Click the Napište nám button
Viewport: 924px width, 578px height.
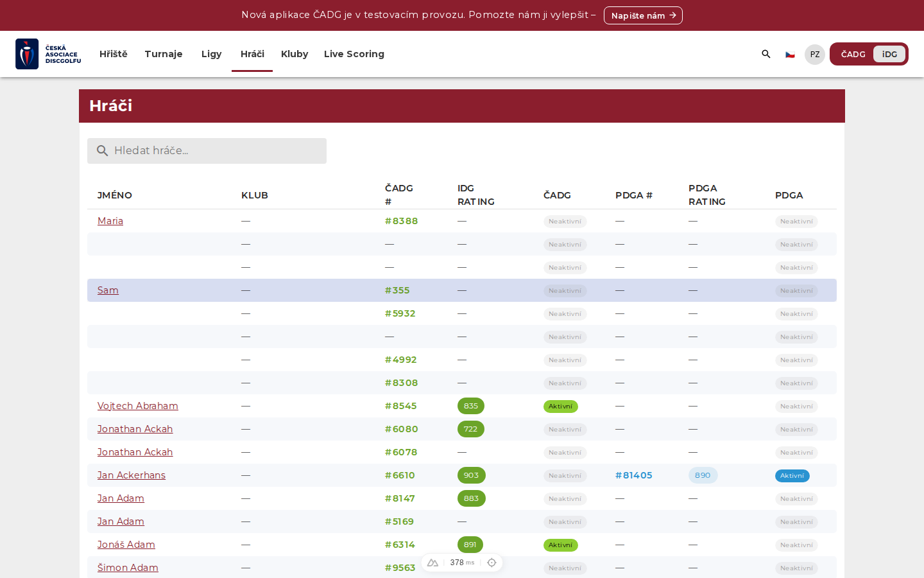click(643, 15)
